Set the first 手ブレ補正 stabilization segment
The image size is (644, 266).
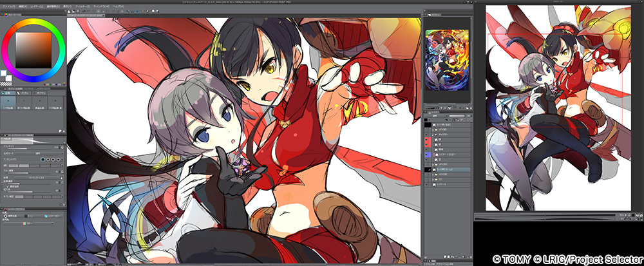click(19, 196)
